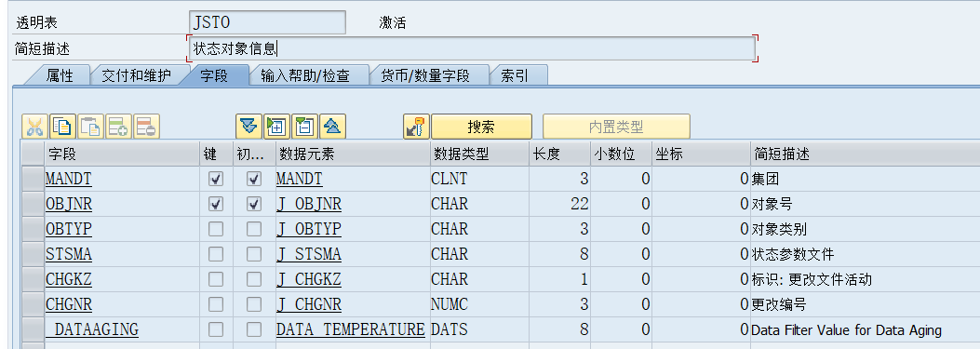Click the expand include plus icon
The width and height of the screenshot is (980, 349).
[276, 127]
